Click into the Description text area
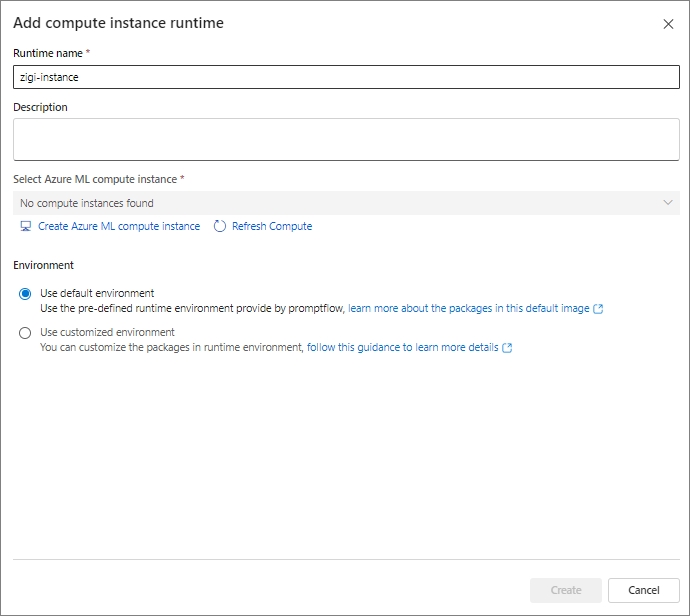690x616 pixels. (346, 139)
